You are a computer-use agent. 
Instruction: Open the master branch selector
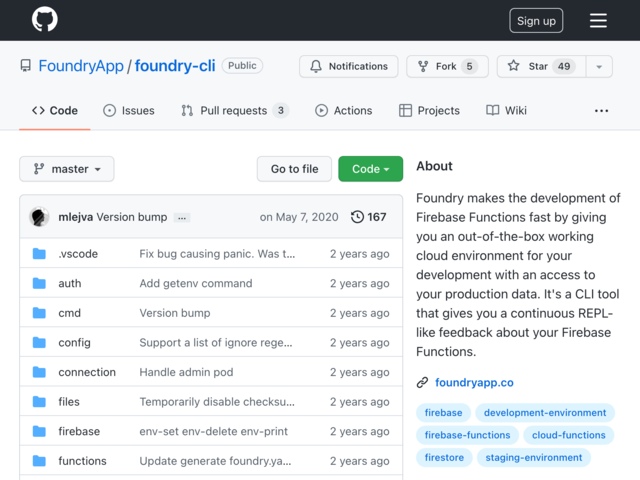[x=67, y=169]
